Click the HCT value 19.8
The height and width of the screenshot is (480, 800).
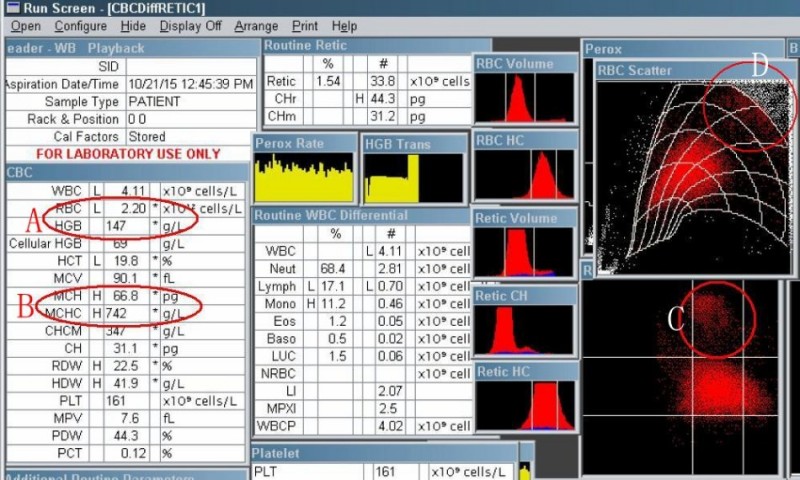coord(126,261)
